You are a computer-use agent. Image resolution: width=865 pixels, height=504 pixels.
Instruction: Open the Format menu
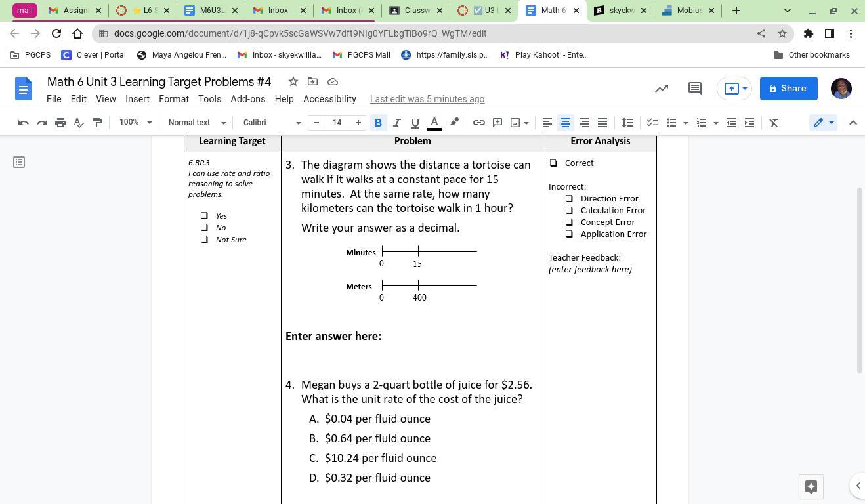[173, 99]
